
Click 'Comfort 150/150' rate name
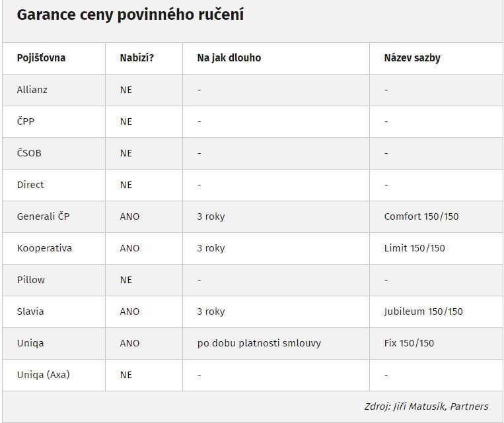coord(421,216)
